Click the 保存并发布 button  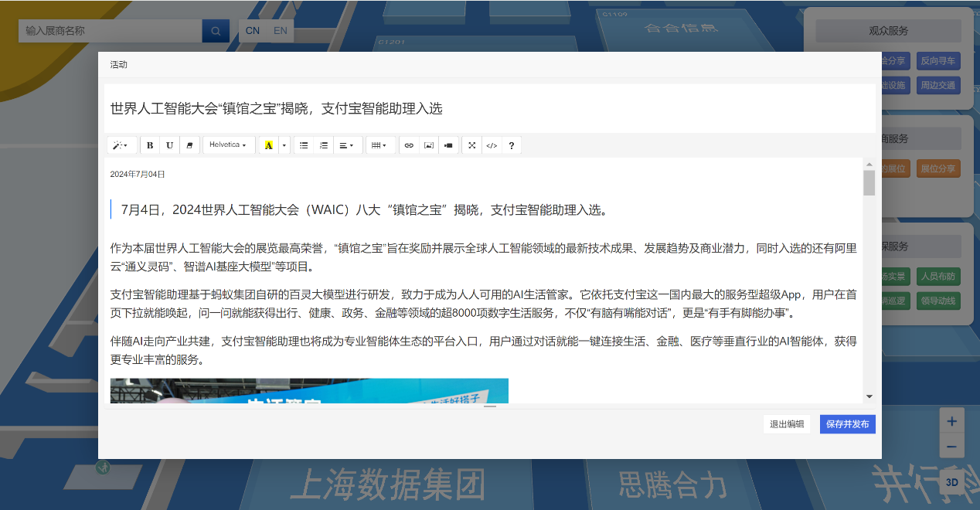[x=847, y=424]
